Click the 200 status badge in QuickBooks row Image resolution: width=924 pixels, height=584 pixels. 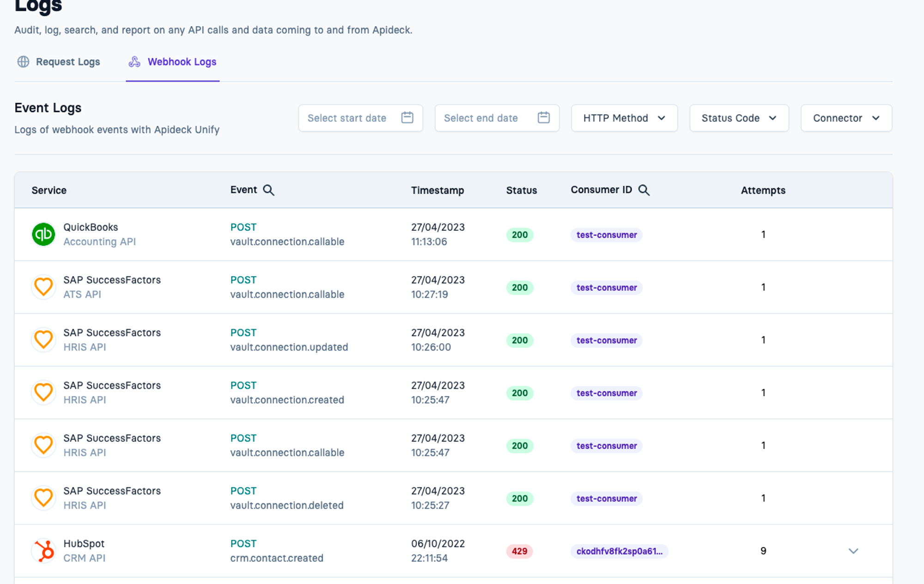point(520,235)
